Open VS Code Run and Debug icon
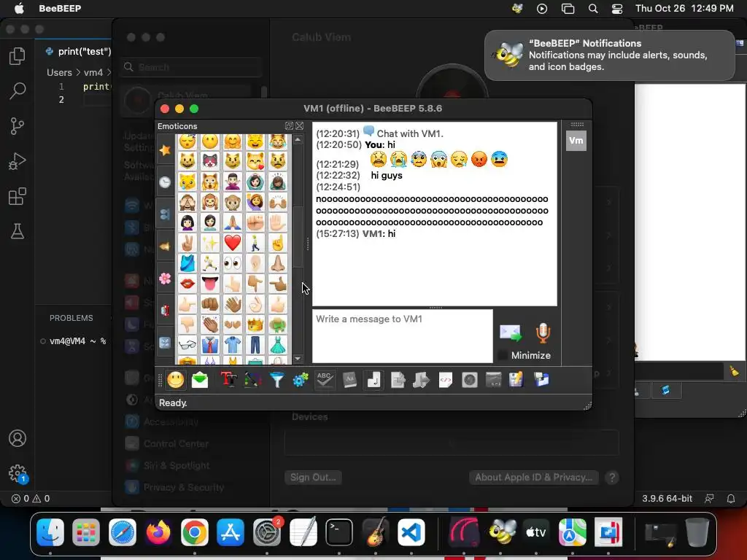This screenshot has height=560, width=747. [x=18, y=161]
